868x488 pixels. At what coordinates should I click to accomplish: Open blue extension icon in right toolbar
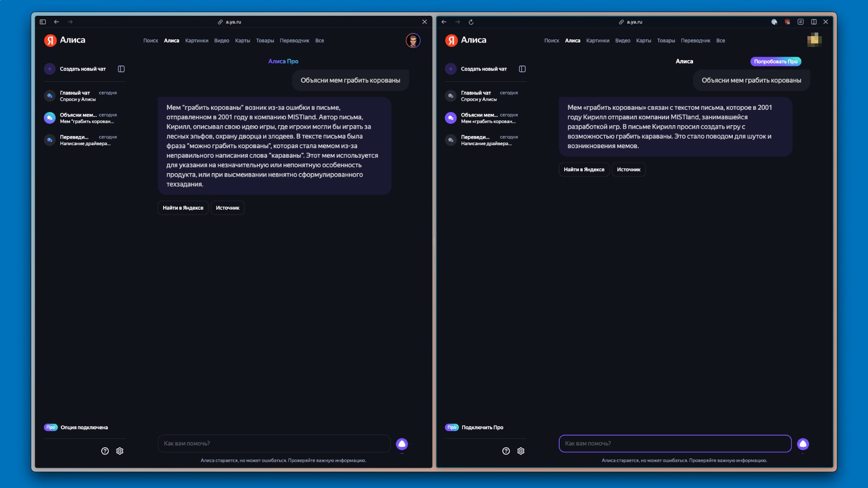(x=774, y=22)
